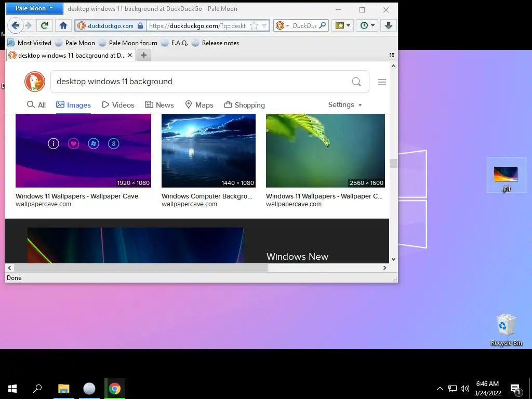
Task: Open the history clock dropdown
Action: [367, 25]
